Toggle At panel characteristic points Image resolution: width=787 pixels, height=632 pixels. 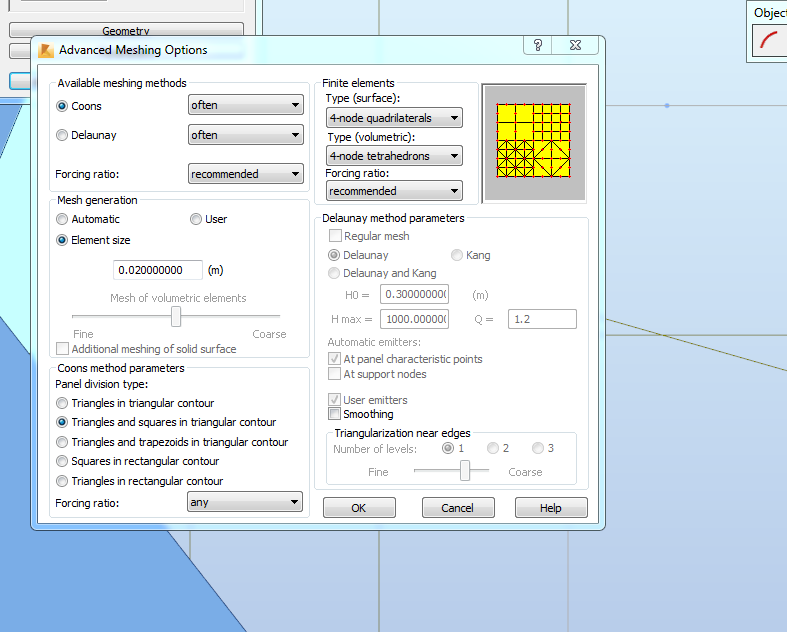[334, 359]
